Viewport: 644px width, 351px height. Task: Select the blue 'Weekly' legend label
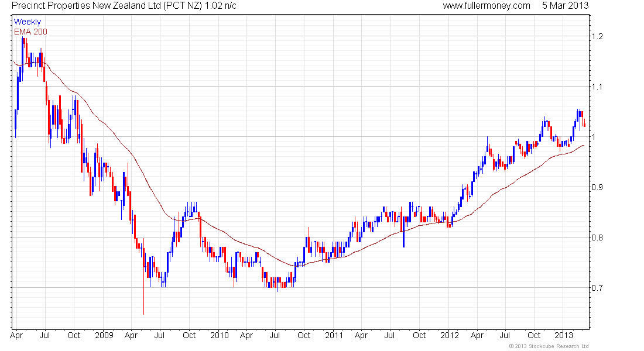(x=28, y=22)
